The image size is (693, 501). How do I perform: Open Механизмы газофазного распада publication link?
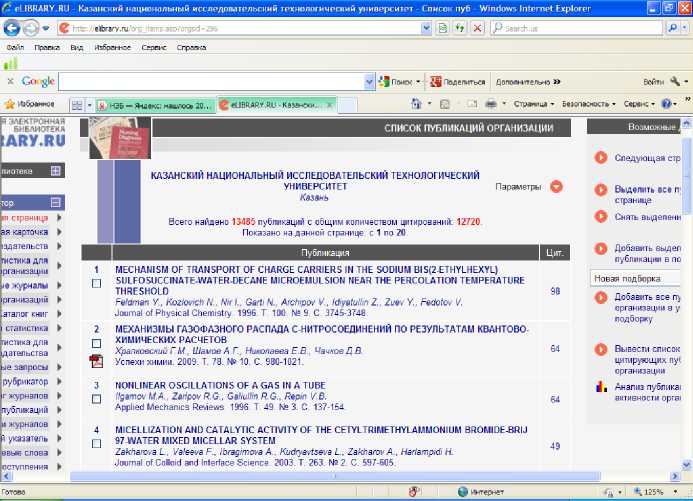coord(322,334)
